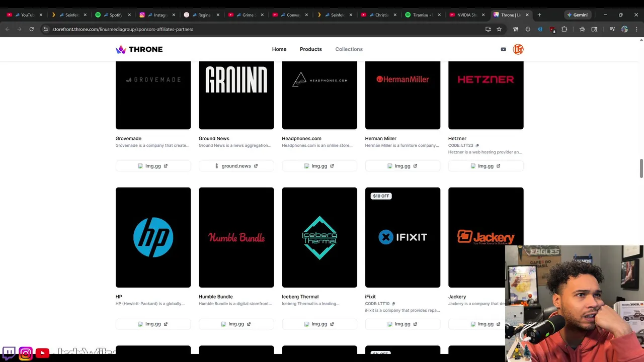Image resolution: width=644 pixels, height=362 pixels.
Task: Copy the LTT10 code for iFixit
Action: pyautogui.click(x=393, y=304)
